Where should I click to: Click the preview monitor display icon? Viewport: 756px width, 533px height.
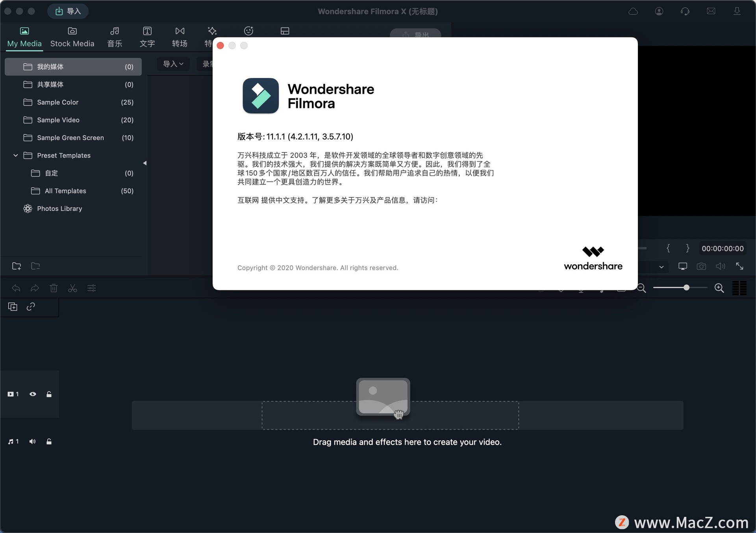682,266
